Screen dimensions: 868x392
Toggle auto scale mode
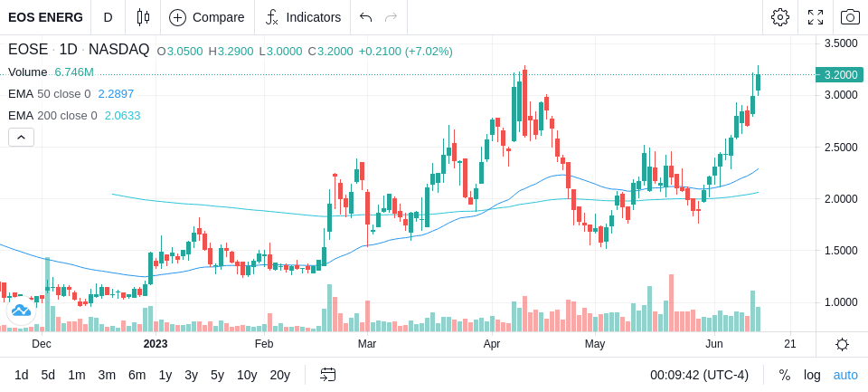[x=845, y=375]
